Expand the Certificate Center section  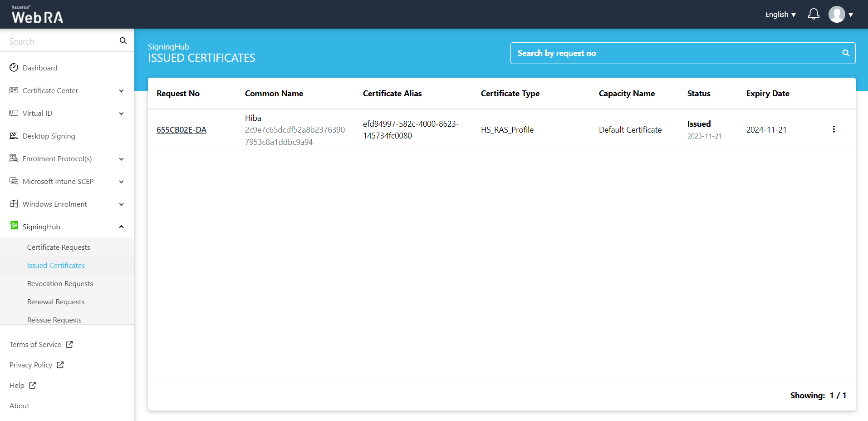coord(121,91)
